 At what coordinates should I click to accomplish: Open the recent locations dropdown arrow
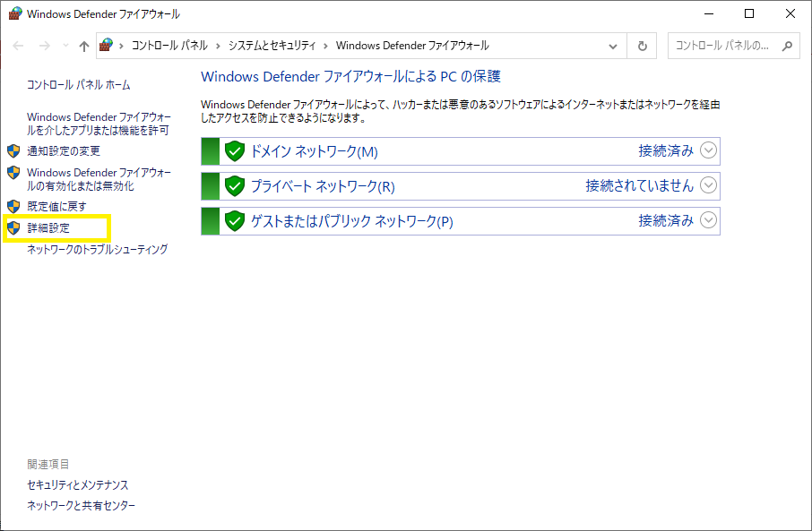tap(65, 46)
